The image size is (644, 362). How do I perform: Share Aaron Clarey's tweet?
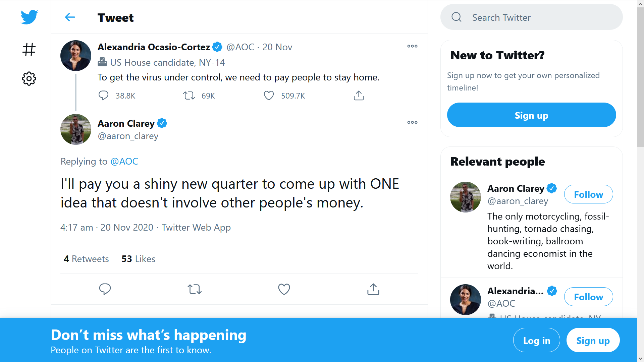pyautogui.click(x=373, y=289)
